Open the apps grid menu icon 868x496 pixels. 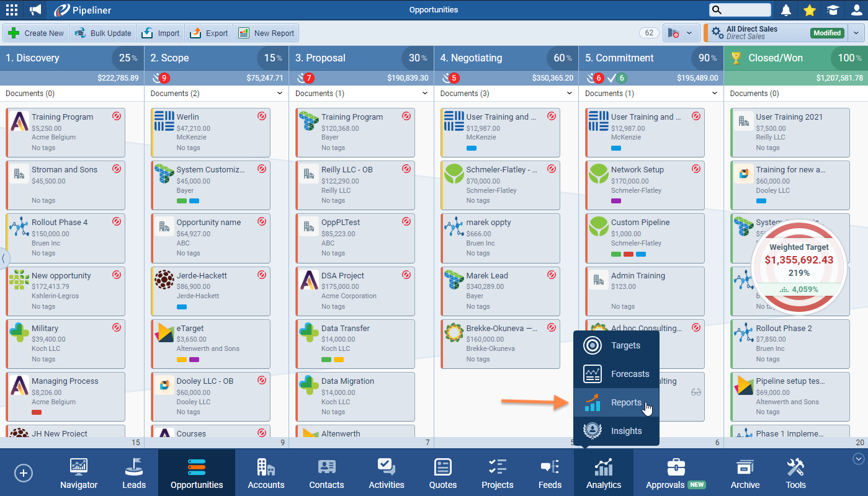12,10
